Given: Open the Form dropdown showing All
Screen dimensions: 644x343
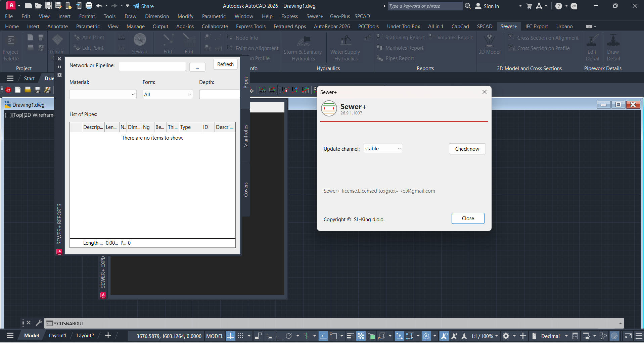Looking at the screenshot, I should point(168,94).
